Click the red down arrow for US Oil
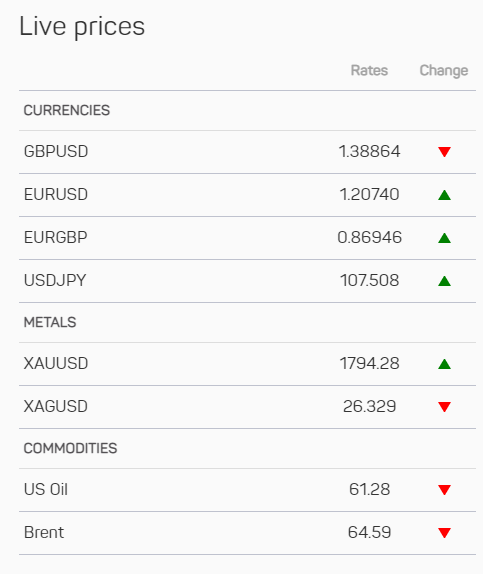483x574 pixels. pyautogui.click(x=444, y=490)
